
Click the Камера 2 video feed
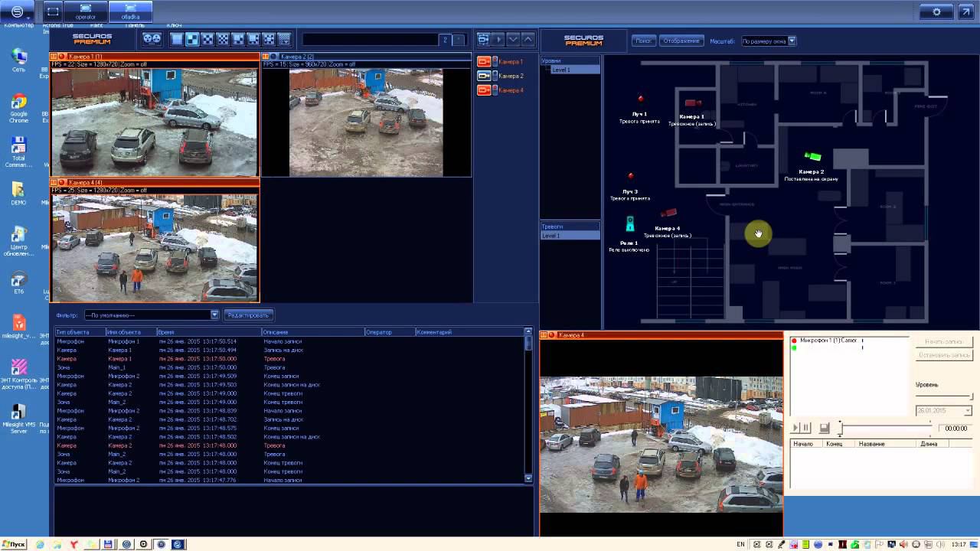(366, 122)
